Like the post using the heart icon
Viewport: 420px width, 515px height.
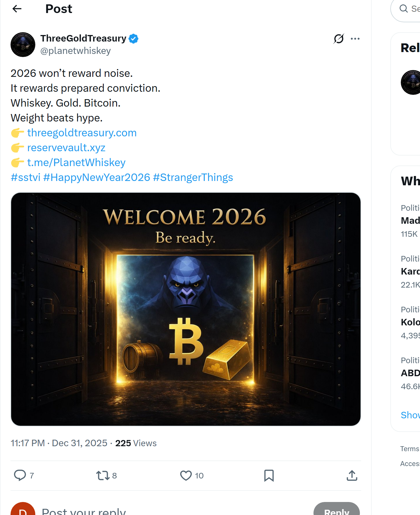point(186,475)
